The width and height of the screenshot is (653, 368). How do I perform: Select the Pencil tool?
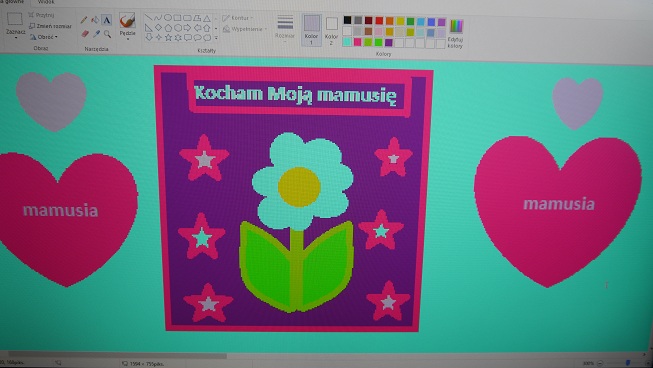click(x=84, y=20)
